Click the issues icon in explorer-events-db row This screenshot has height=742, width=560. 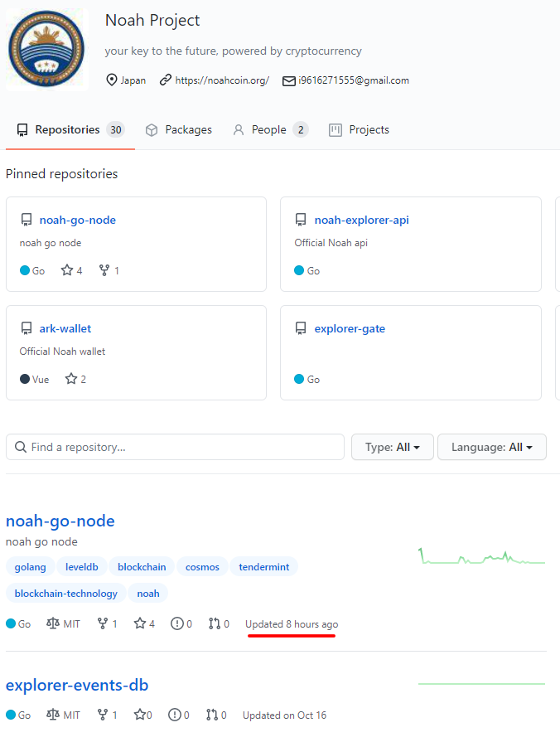[175, 715]
